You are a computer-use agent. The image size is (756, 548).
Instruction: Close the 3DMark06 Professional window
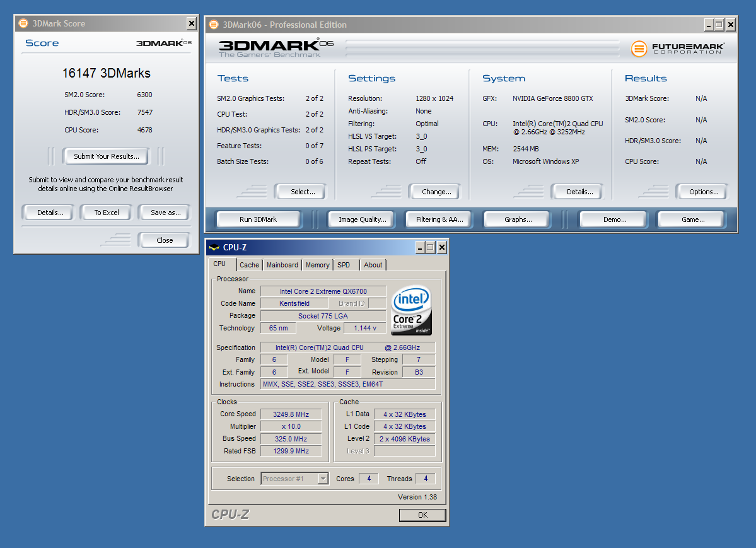pos(730,25)
